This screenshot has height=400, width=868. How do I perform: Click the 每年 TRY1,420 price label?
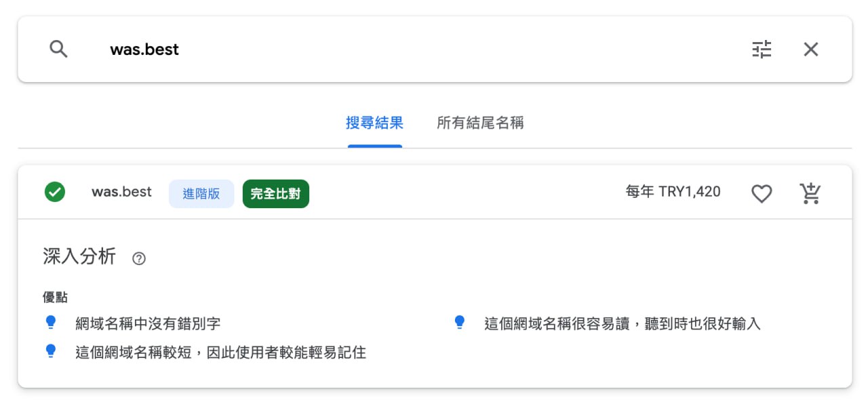[x=673, y=193]
